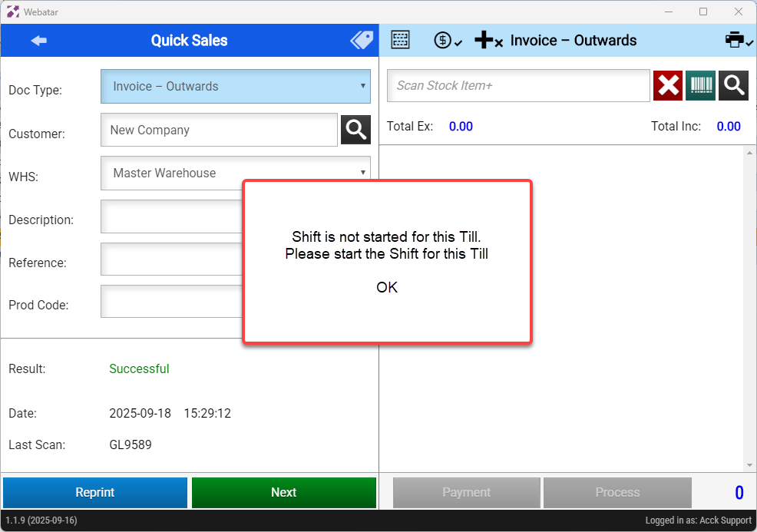Click the greyed Payment button
The image size is (757, 532).
(x=466, y=492)
